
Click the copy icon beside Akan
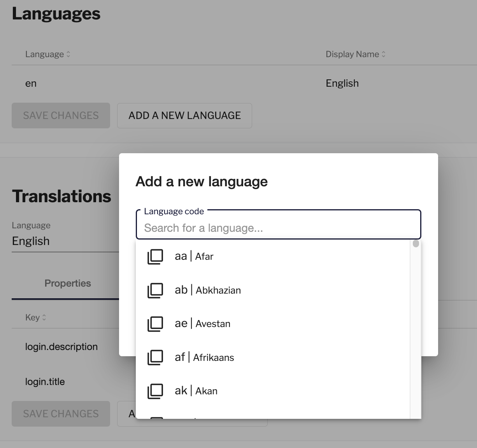click(x=155, y=391)
